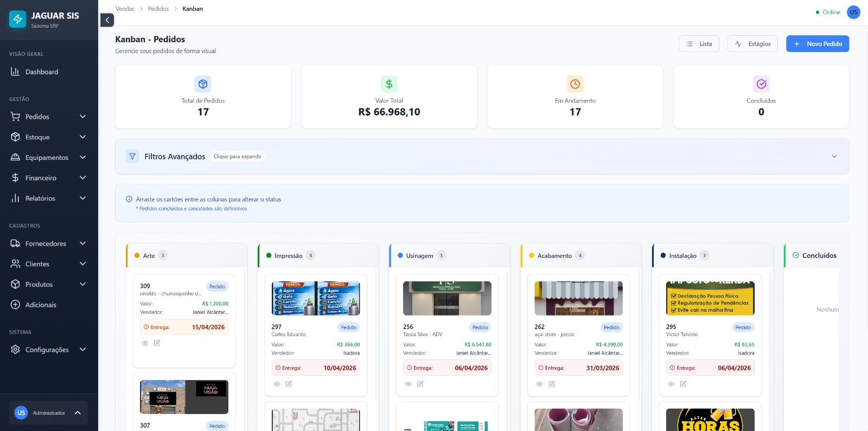This screenshot has width=868, height=431.
Task: Open the Dashboard menu item
Action: tap(42, 72)
